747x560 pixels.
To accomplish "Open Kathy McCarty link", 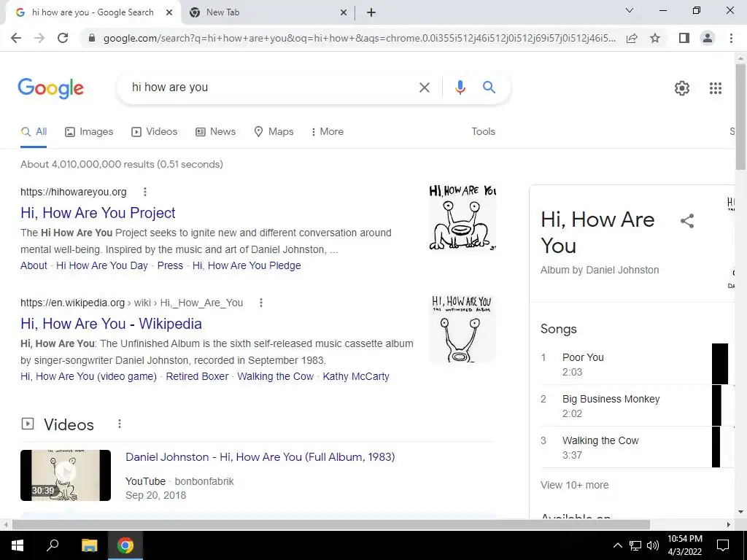I will point(356,377).
